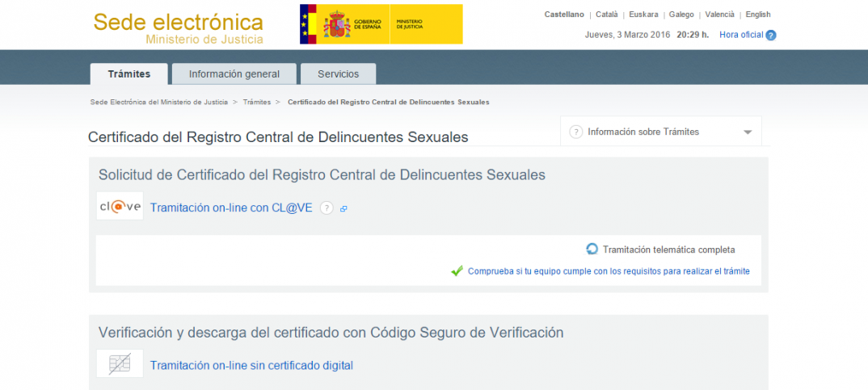Go to Trámites breadcrumb link
Image resolution: width=868 pixels, height=390 pixels.
[256, 103]
